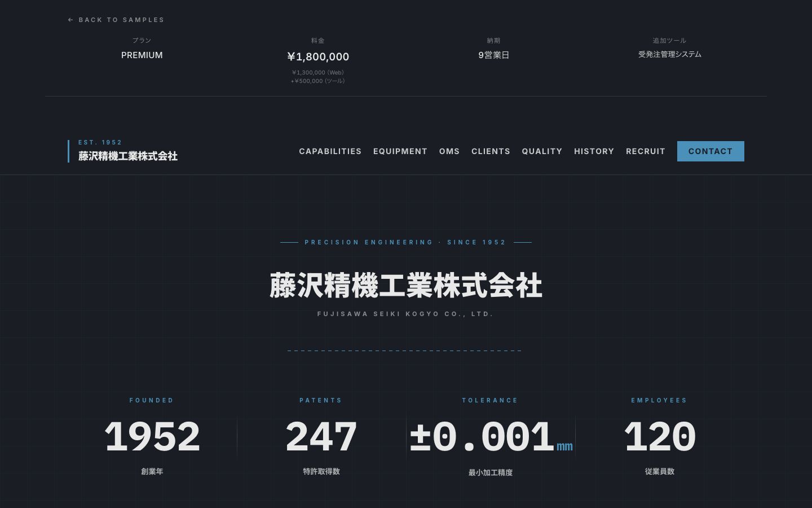Viewport: 812px width, 508px height.
Task: Go to the HISTORY section
Action: click(594, 151)
